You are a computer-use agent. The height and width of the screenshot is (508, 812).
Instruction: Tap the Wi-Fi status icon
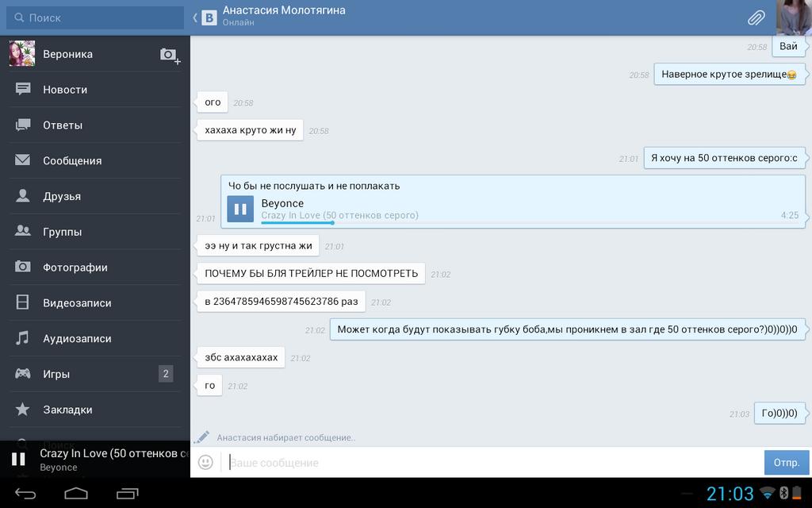click(768, 493)
